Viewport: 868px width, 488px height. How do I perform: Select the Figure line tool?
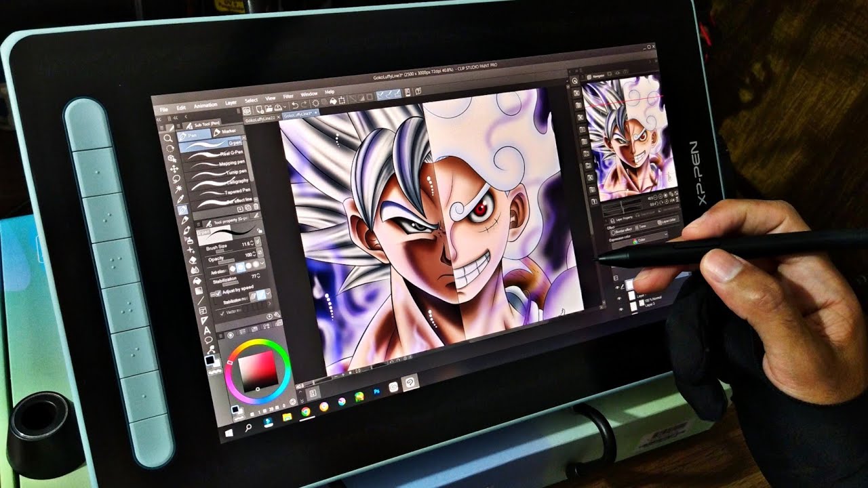coord(201,300)
